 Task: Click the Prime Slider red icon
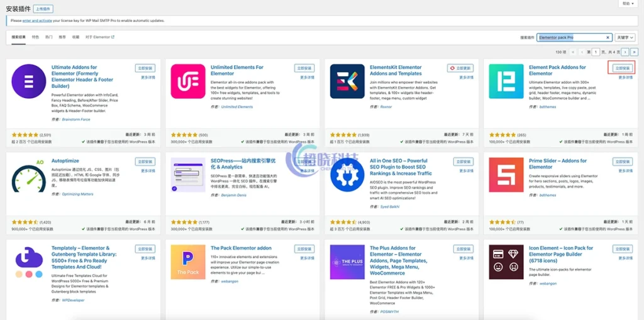tap(506, 175)
